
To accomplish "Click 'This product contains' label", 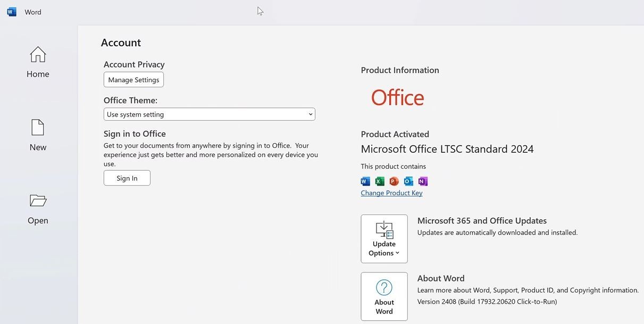I will (393, 167).
